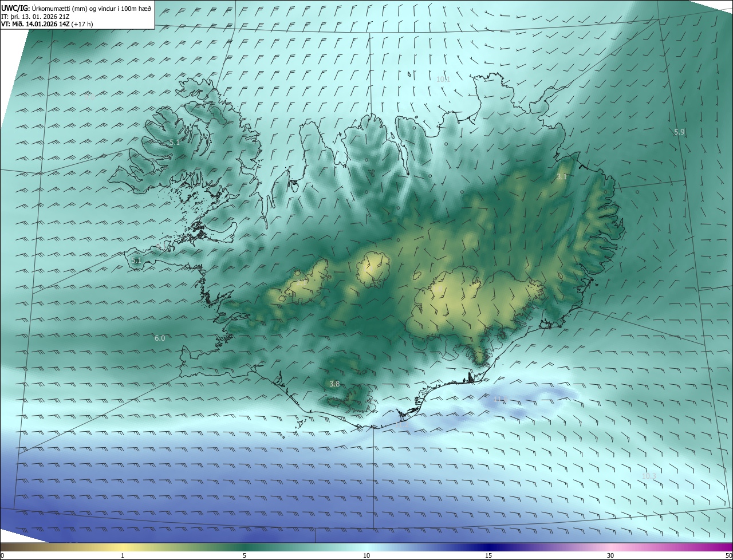Click the 3.1 value in northeast Iceland
The image size is (733, 560).
pyautogui.click(x=562, y=177)
